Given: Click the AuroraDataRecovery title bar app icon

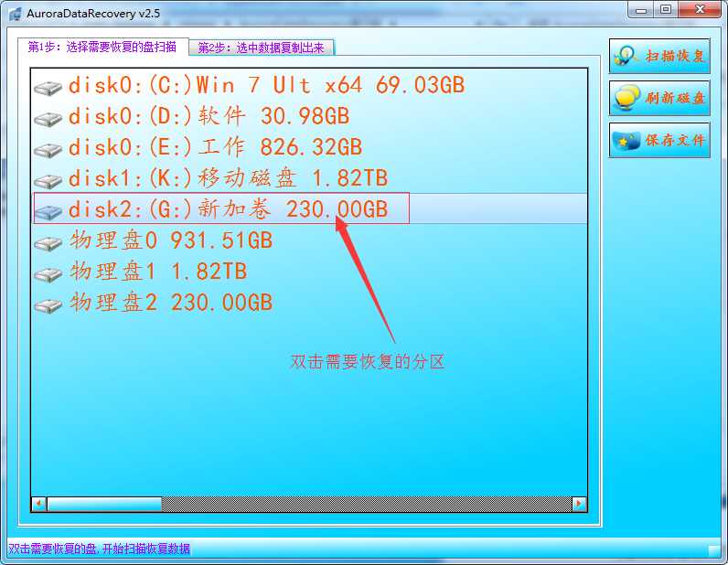Looking at the screenshot, I should pos(16,14).
